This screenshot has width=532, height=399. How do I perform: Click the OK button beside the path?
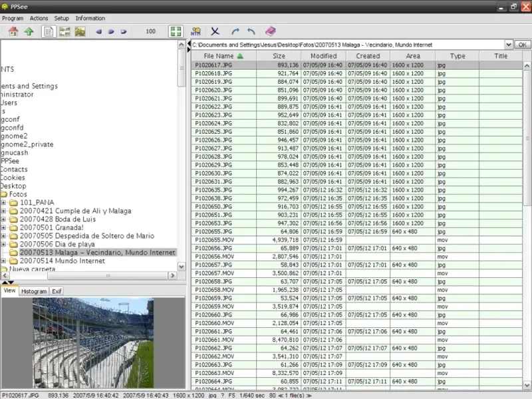(523, 45)
